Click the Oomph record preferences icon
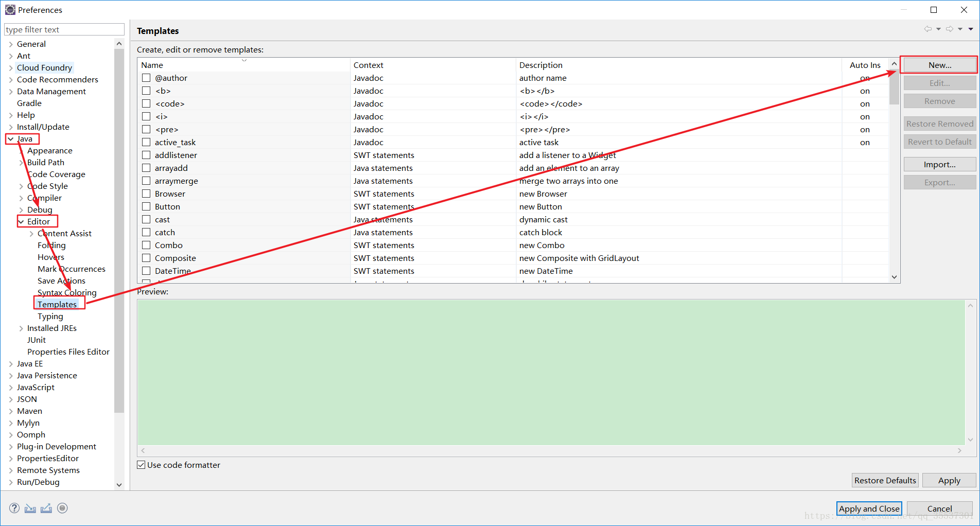 tap(62, 508)
